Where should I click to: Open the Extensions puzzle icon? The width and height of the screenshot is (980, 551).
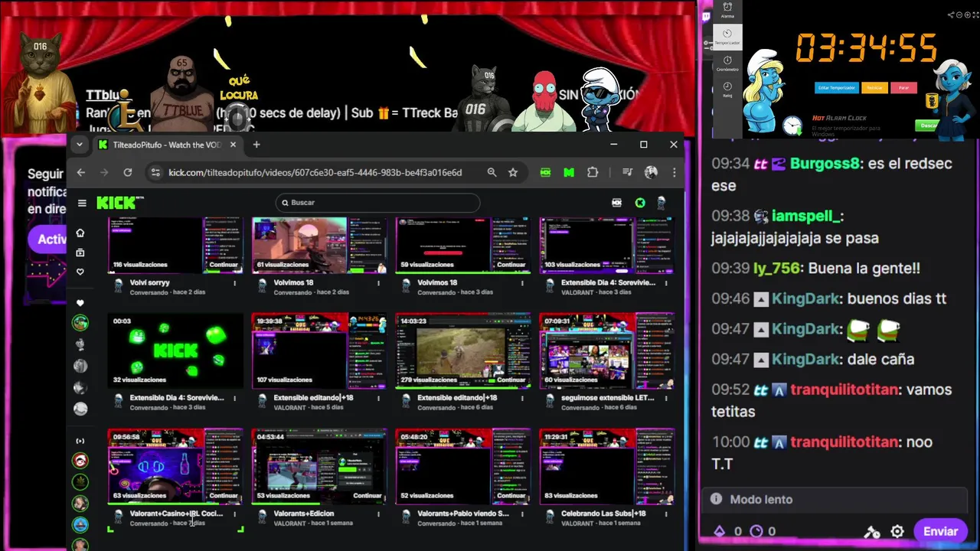[593, 173]
